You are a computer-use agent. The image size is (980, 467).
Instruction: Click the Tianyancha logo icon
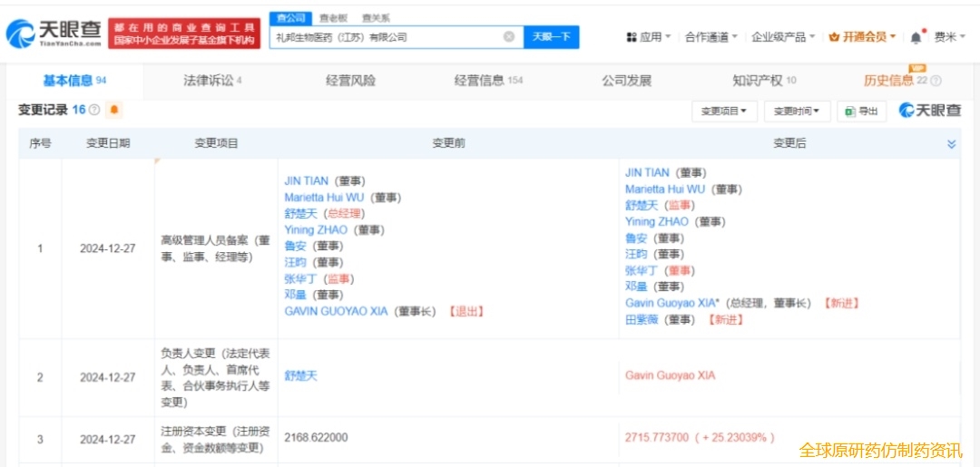(x=20, y=33)
